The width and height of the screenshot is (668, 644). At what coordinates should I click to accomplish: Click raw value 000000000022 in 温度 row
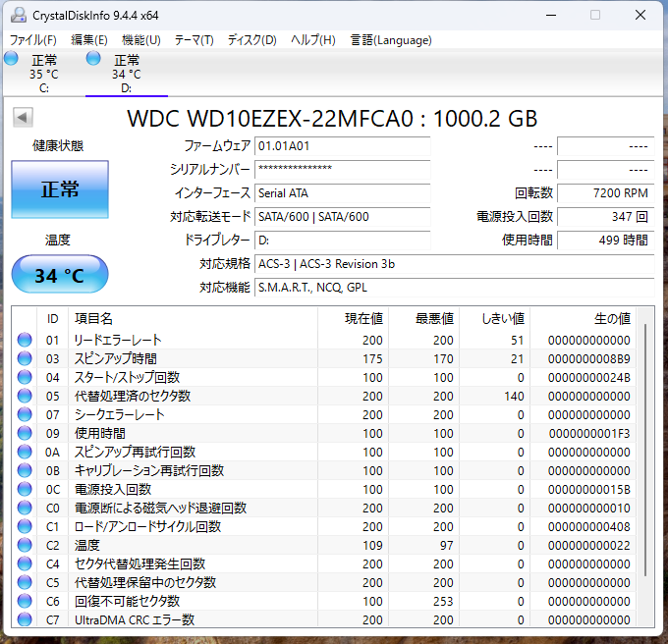588,545
